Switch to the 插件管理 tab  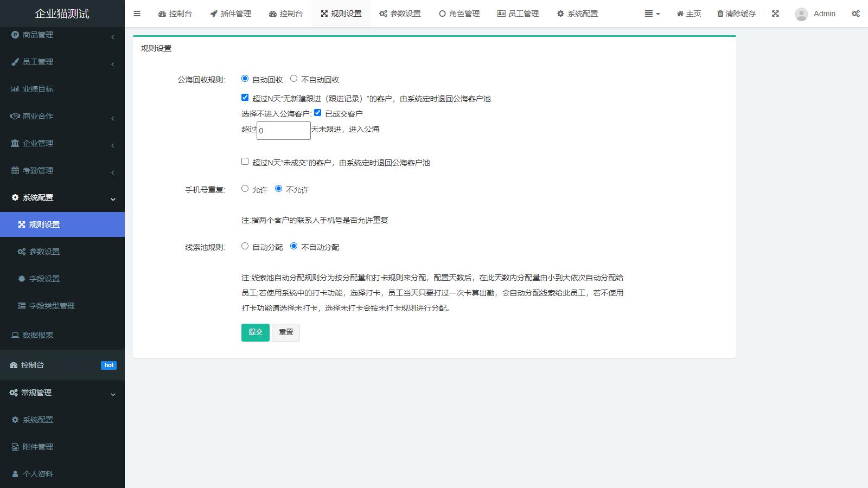[x=230, y=14]
